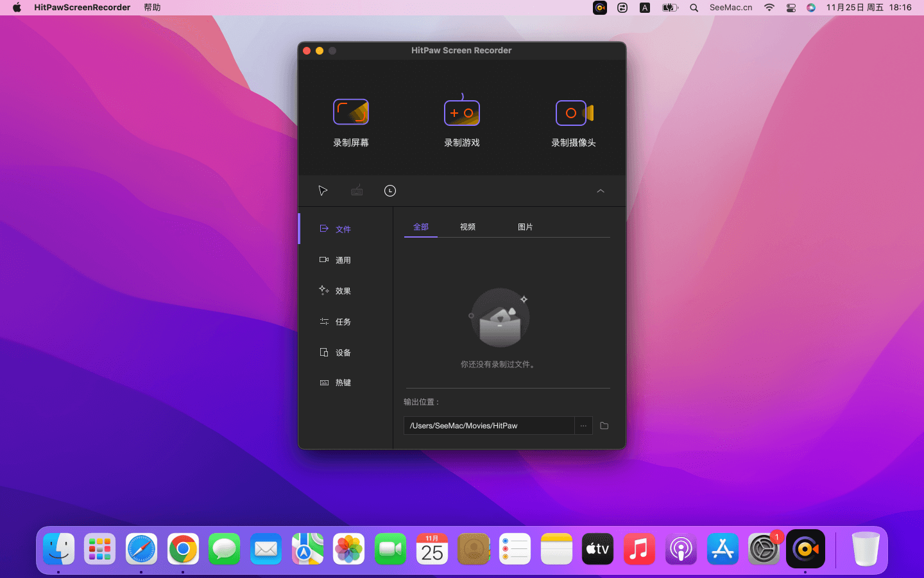Screen dimensions: 924x578
Task: Click the SeeMac.cn menu bar text
Action: coord(731,8)
